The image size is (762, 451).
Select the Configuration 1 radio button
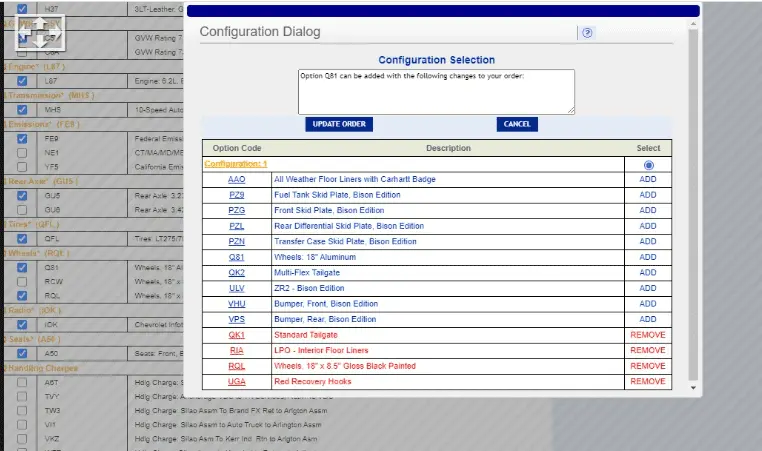pos(648,164)
